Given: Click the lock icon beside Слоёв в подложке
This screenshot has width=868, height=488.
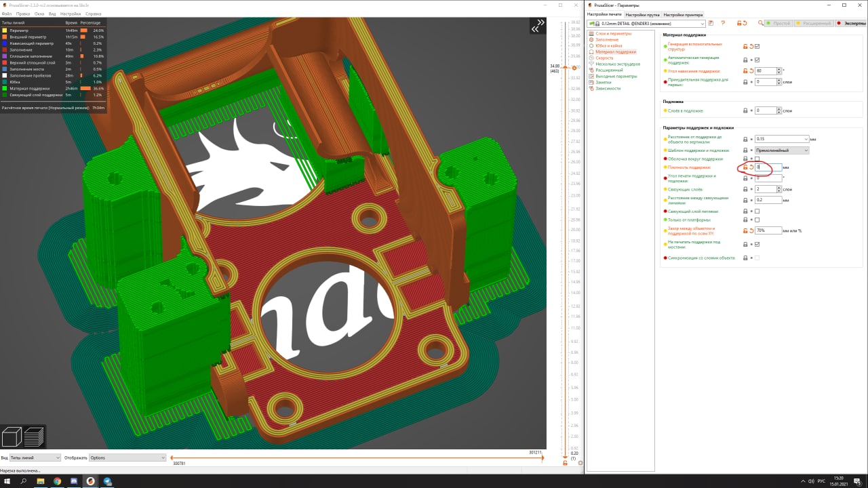Looking at the screenshot, I should (x=745, y=110).
